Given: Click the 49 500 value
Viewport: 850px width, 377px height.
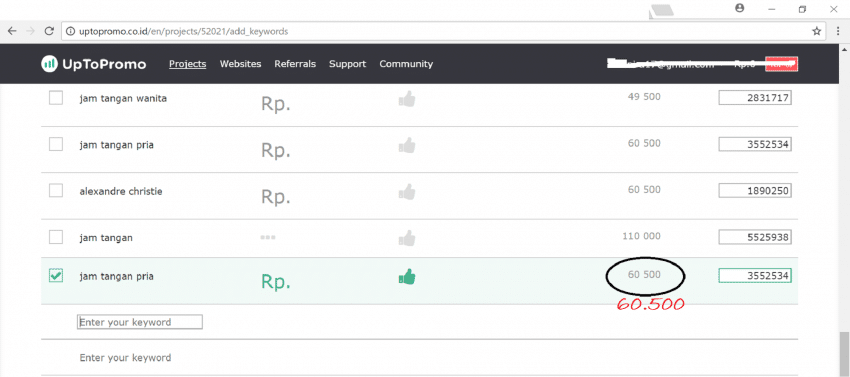Looking at the screenshot, I should click(644, 97).
